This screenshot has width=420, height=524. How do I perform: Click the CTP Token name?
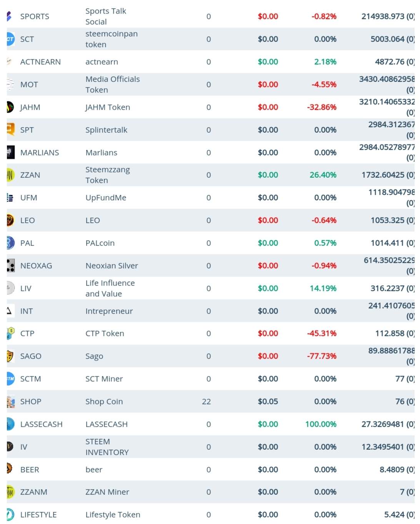(105, 334)
